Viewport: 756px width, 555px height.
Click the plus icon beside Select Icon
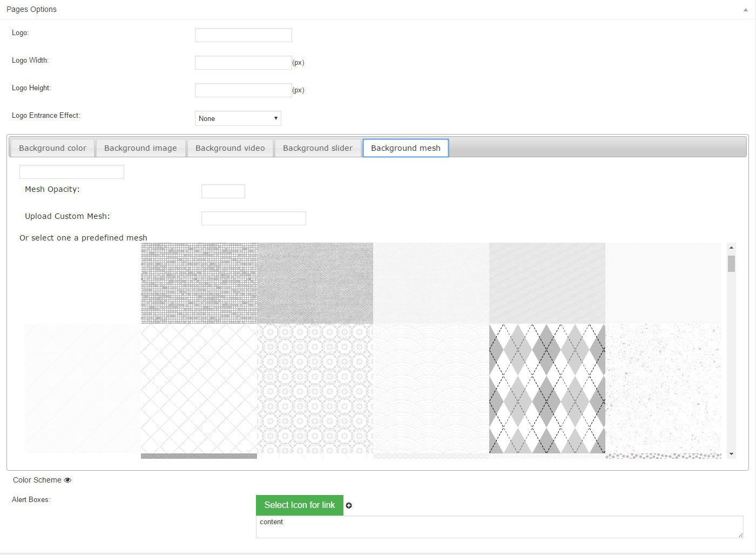[x=349, y=505]
